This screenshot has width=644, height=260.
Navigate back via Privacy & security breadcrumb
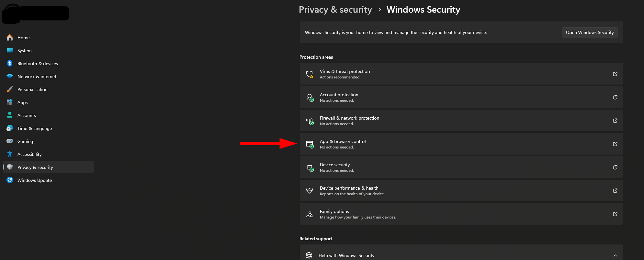coord(335,10)
